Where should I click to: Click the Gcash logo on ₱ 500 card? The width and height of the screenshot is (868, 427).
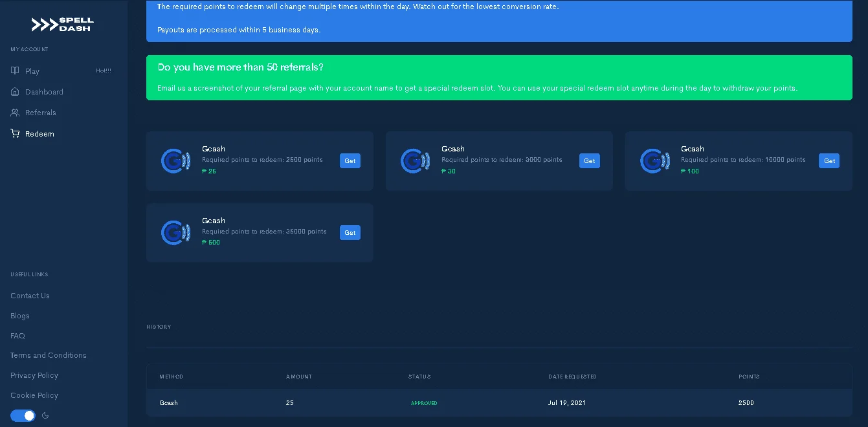coord(175,233)
